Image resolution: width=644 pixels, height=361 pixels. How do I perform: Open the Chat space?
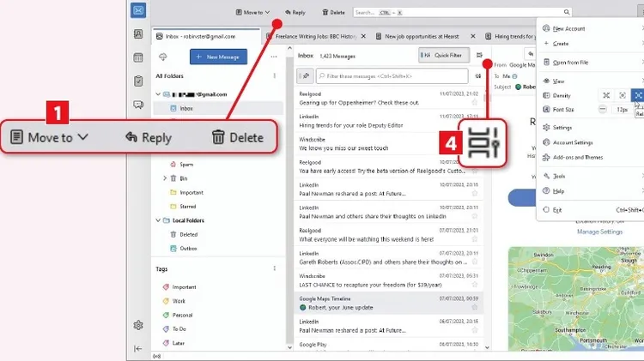click(x=138, y=105)
